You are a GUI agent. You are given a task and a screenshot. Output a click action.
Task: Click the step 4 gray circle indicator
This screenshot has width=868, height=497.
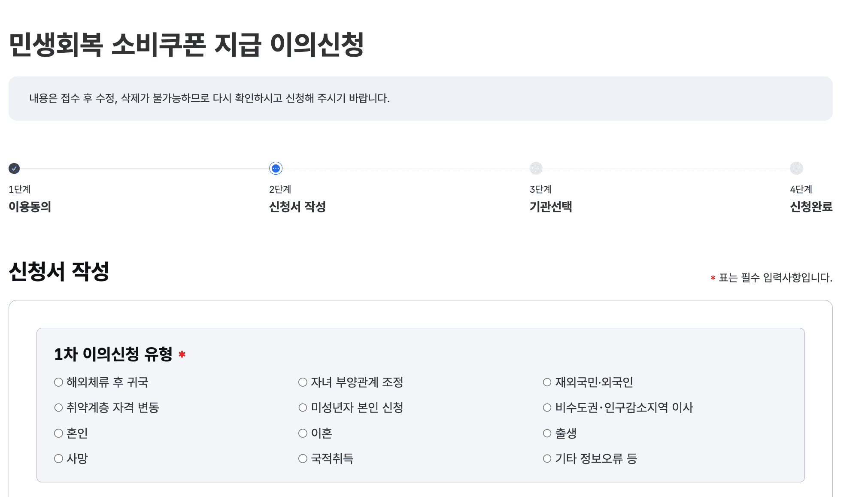796,168
